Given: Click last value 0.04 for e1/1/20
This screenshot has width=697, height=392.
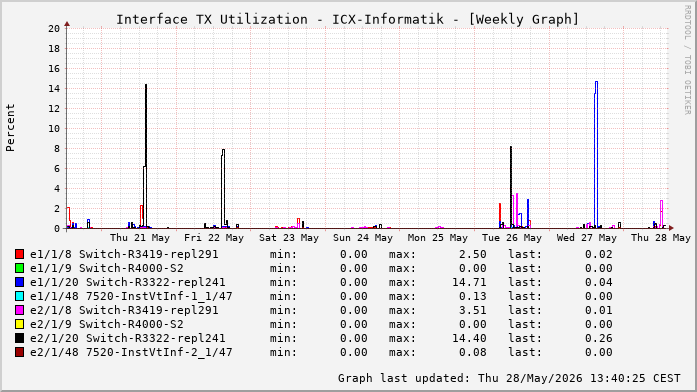Looking at the screenshot, I should [599, 282].
